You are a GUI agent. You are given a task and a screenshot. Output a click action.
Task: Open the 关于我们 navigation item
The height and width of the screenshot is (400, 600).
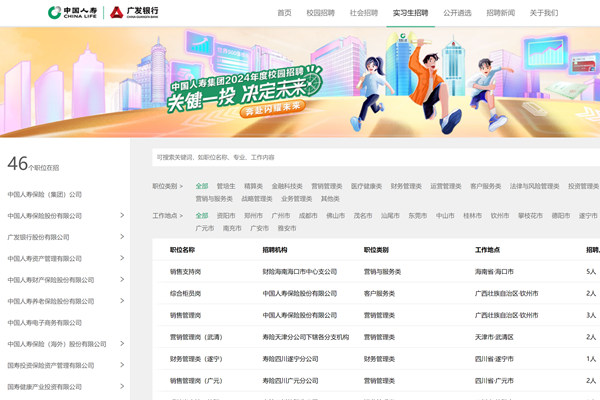(544, 13)
